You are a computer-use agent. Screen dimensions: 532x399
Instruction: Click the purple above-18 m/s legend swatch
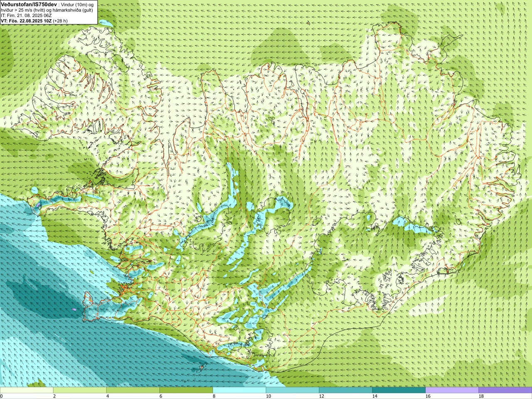(x=505, y=390)
